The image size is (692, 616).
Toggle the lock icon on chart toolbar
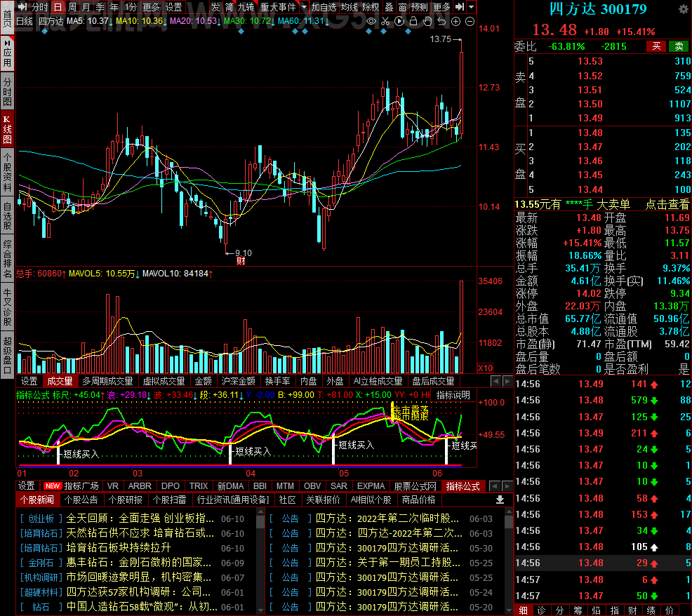413,21
